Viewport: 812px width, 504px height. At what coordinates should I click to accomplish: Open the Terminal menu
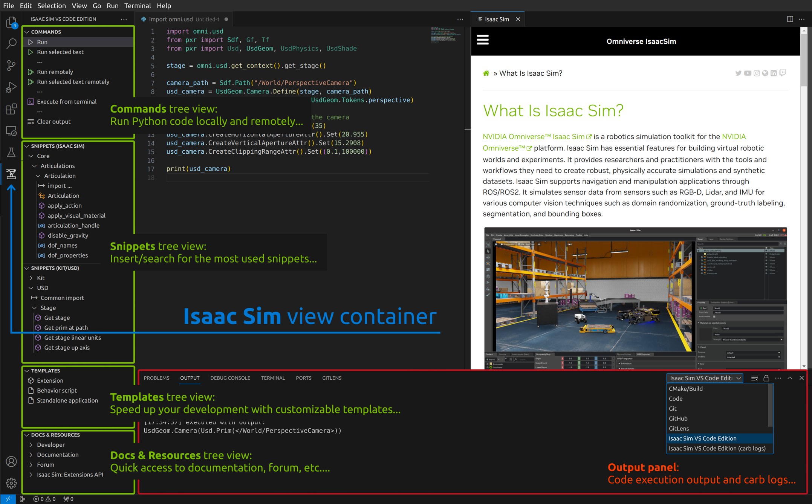(137, 6)
